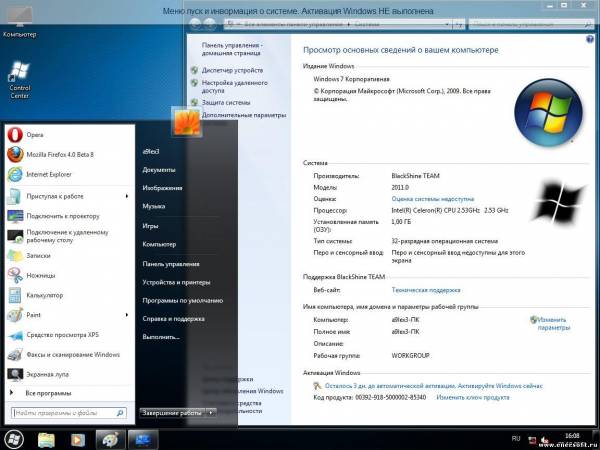Click the Start menu search field

pyautogui.click(x=69, y=413)
